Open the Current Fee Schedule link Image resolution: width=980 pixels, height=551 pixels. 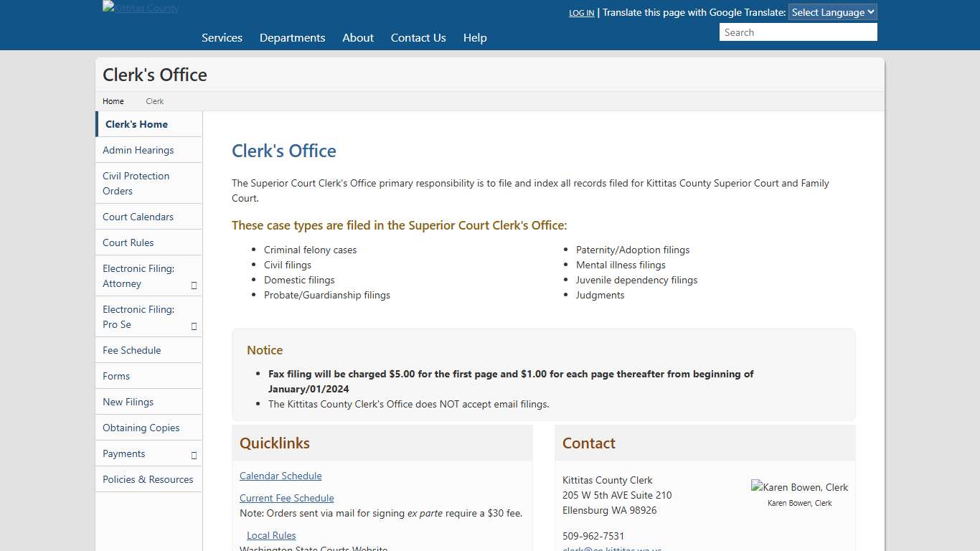pyautogui.click(x=286, y=498)
